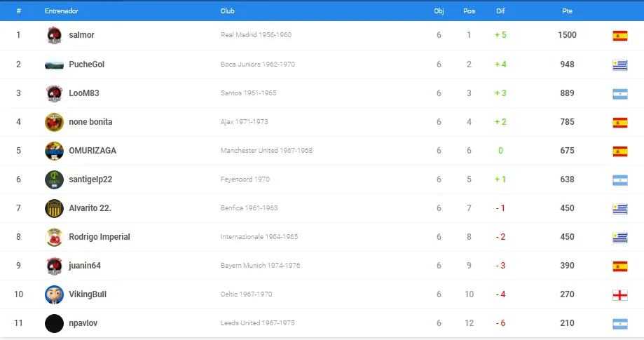
Task: Click VikingBull's cartoon manager avatar
Action: [54, 294]
